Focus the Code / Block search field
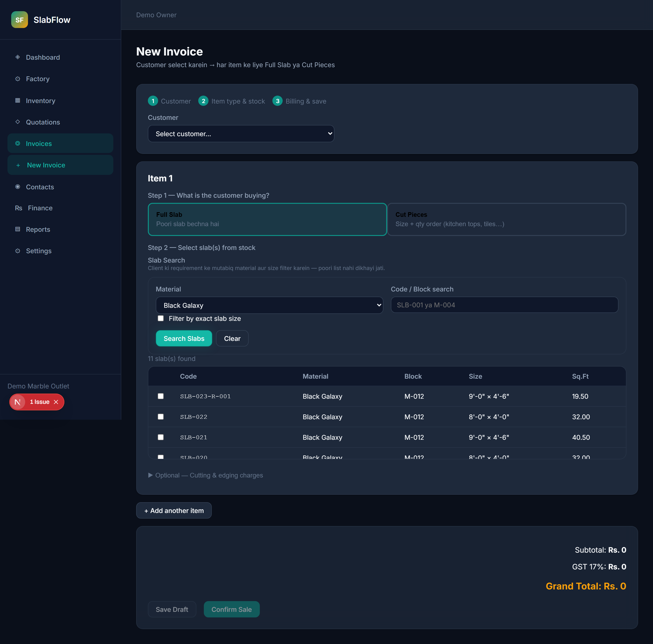The width and height of the screenshot is (653, 644). pyautogui.click(x=504, y=305)
